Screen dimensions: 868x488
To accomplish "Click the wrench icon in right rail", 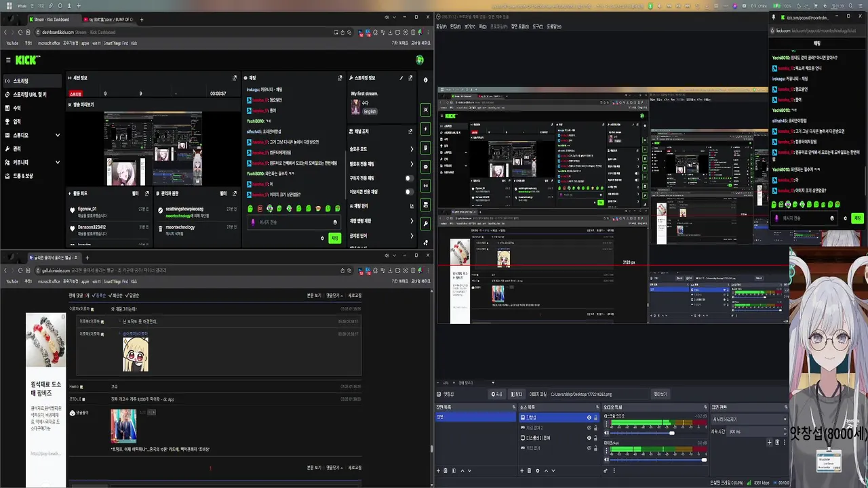I will tap(425, 223).
